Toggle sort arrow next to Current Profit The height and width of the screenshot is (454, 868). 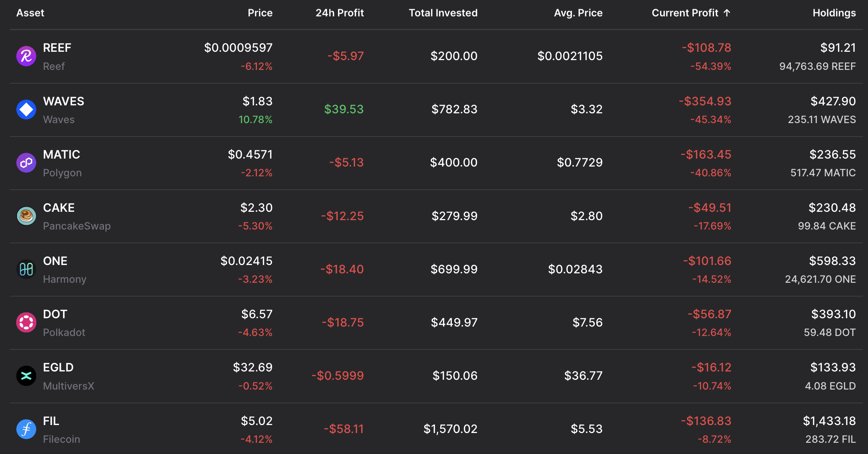point(727,13)
